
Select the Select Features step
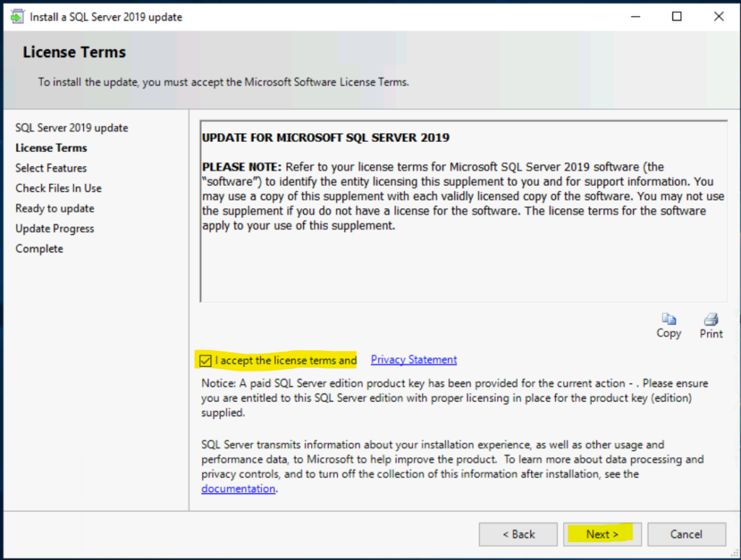[x=51, y=168]
